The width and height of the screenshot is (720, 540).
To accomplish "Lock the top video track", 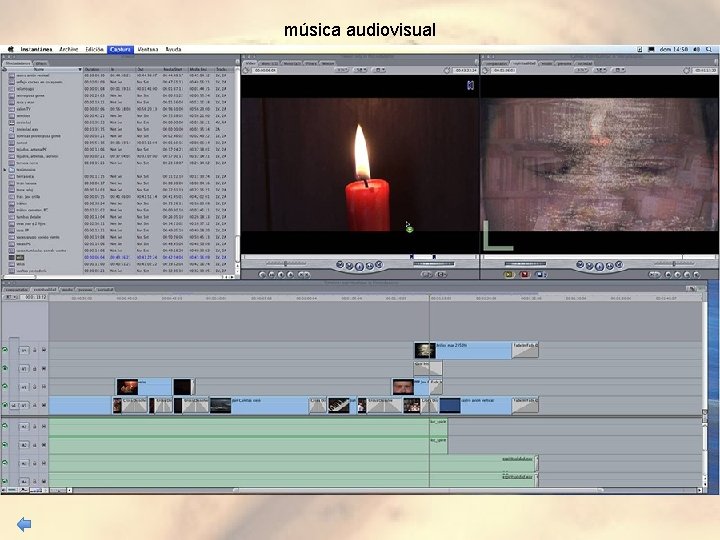I will click(x=34, y=350).
